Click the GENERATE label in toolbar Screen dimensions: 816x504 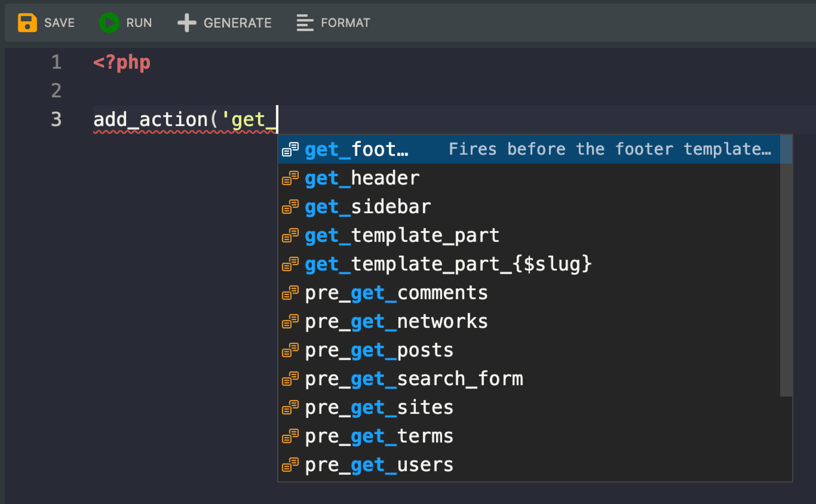click(x=237, y=23)
